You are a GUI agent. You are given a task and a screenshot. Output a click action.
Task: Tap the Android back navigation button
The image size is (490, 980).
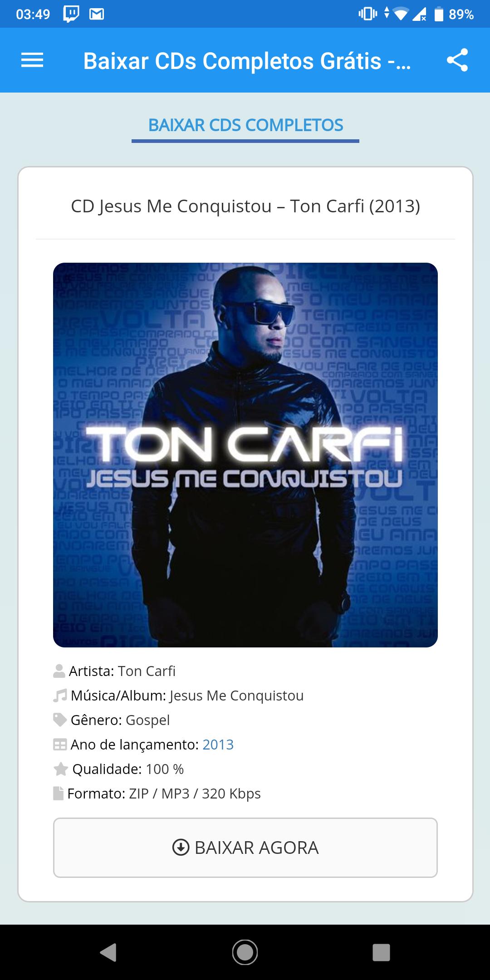[x=108, y=952]
